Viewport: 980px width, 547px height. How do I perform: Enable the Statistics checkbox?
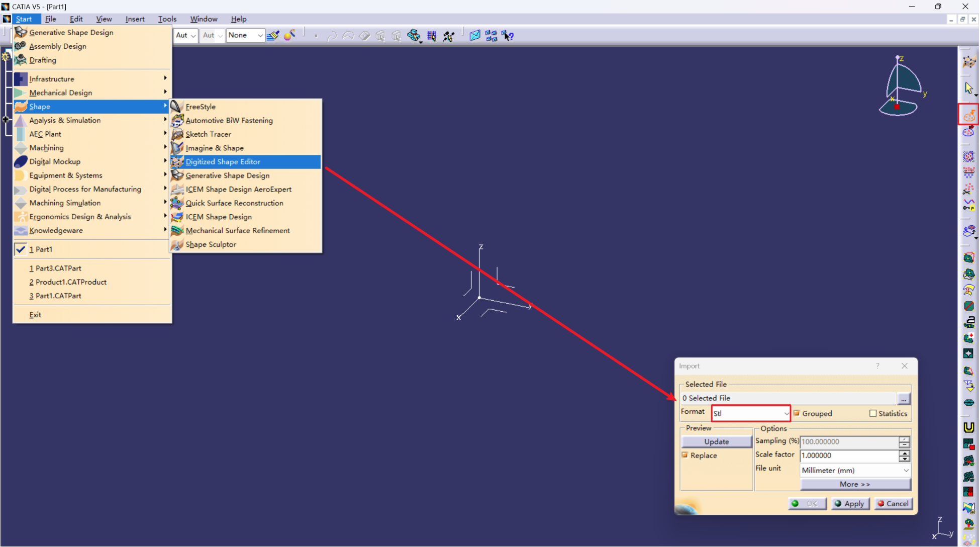[873, 413]
